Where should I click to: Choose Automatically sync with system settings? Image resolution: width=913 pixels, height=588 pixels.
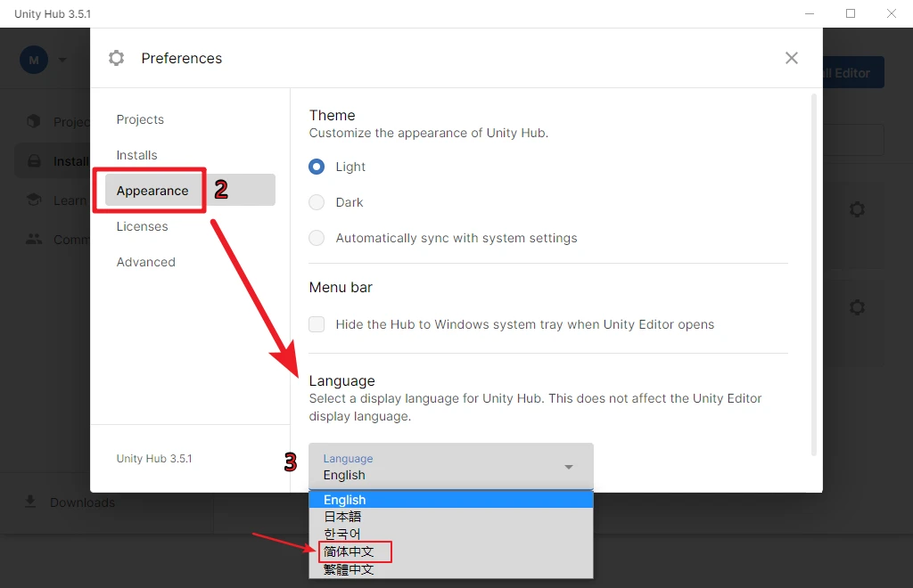[317, 238]
